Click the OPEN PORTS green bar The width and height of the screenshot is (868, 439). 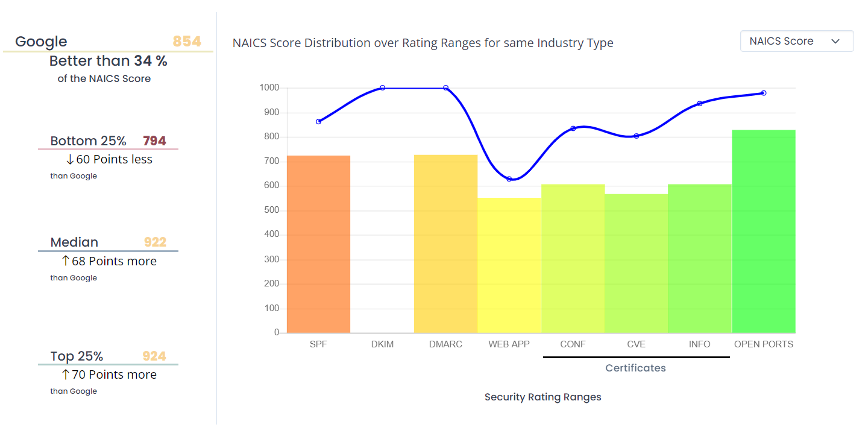coord(763,229)
